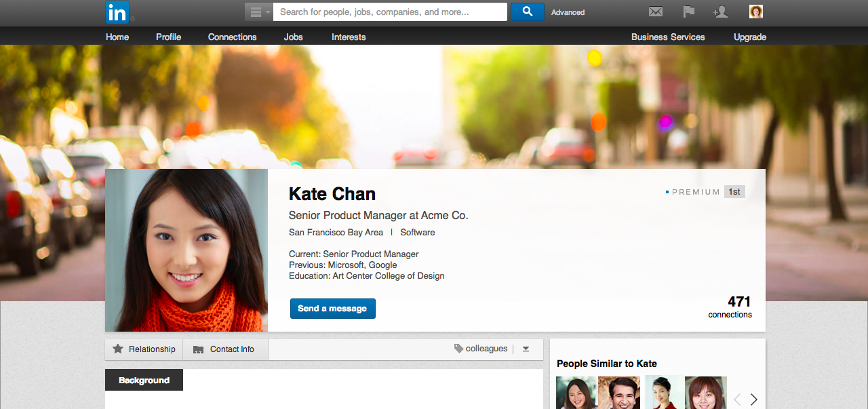Viewport: 868px width, 409px height.
Task: Show next similar people with right chevron
Action: click(x=753, y=400)
